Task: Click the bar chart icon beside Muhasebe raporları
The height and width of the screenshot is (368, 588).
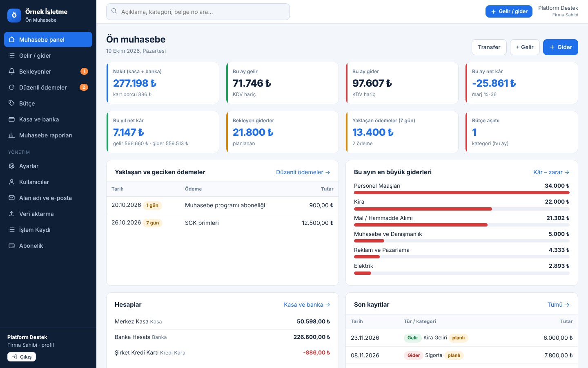Action: pyautogui.click(x=12, y=135)
